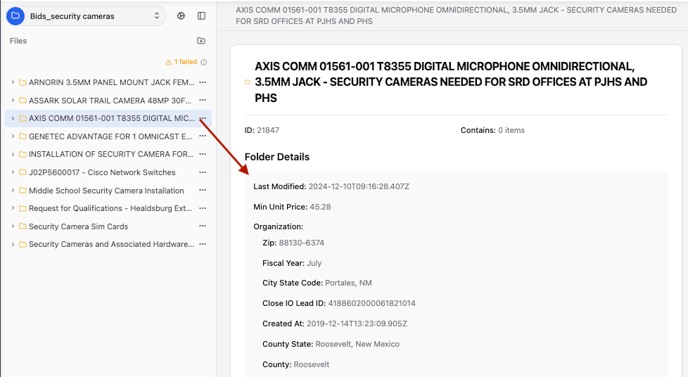
Task: Click the folder icon of ARNORIN row
Action: [x=22, y=82]
